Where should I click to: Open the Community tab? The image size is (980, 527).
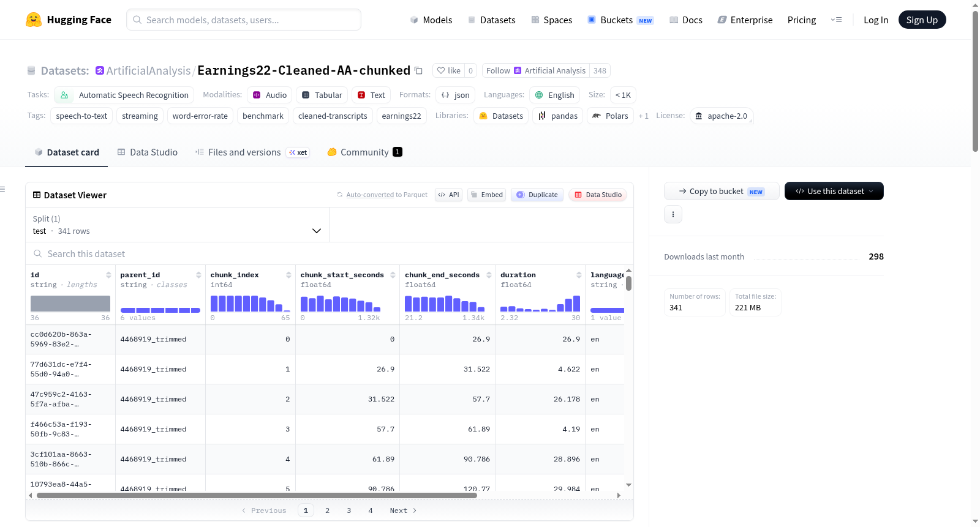click(x=365, y=152)
